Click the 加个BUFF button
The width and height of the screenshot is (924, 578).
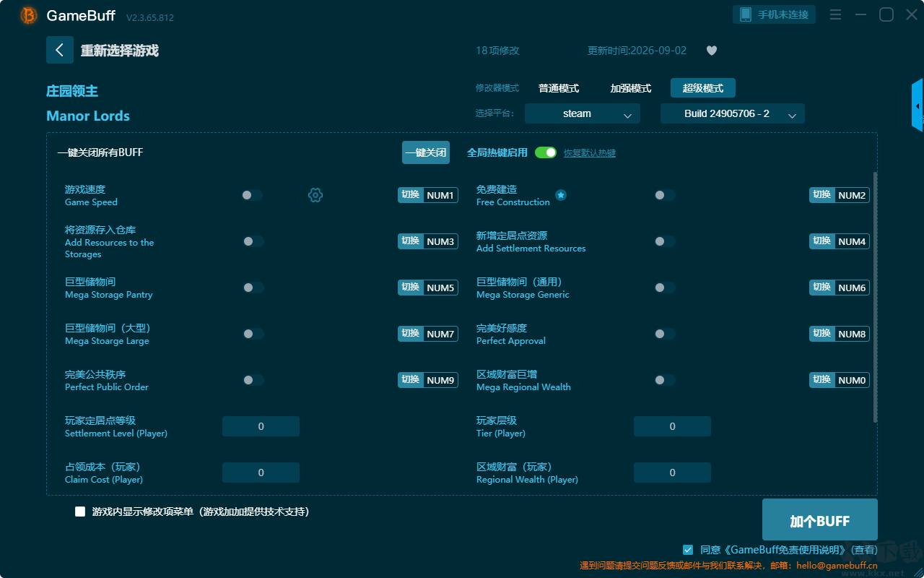pos(820,520)
